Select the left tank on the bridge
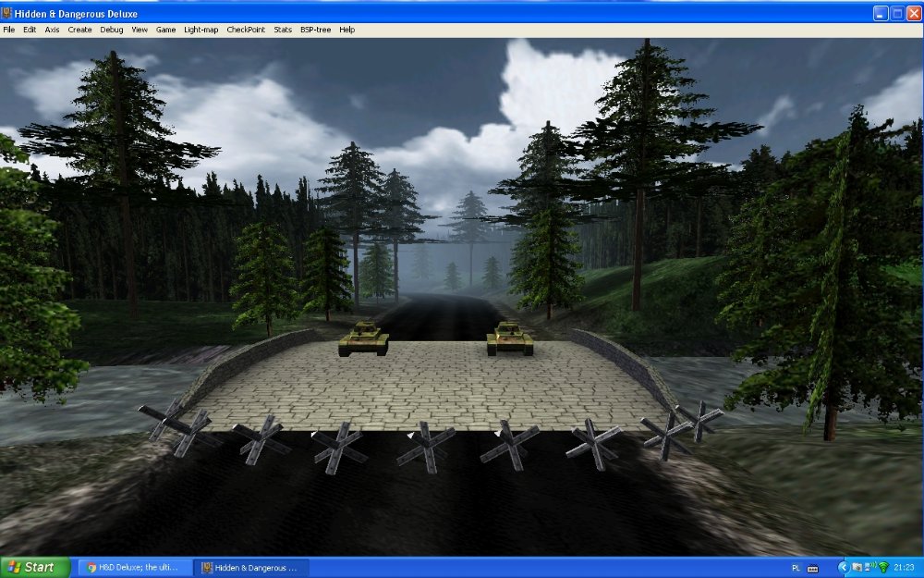 (x=363, y=338)
